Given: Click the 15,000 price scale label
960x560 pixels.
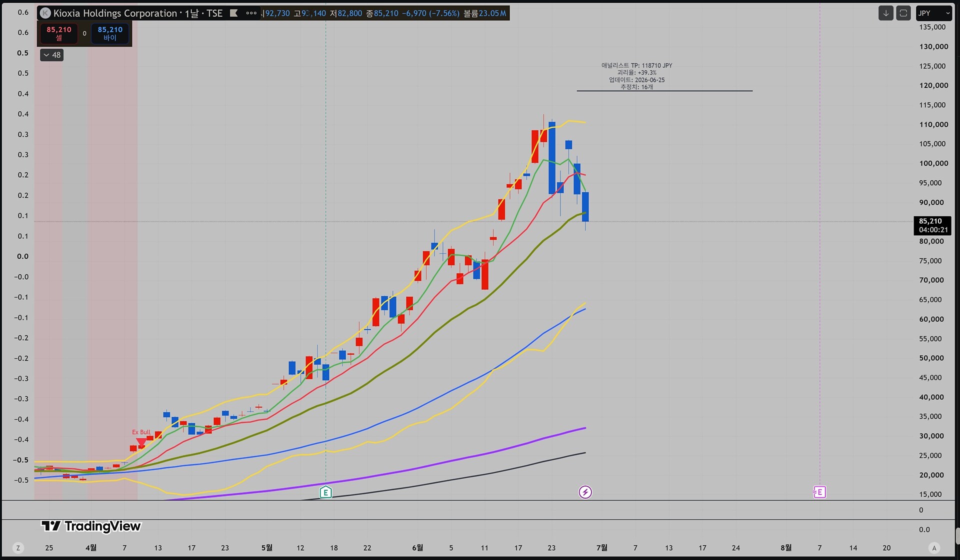Looking at the screenshot, I should pyautogui.click(x=930, y=494).
